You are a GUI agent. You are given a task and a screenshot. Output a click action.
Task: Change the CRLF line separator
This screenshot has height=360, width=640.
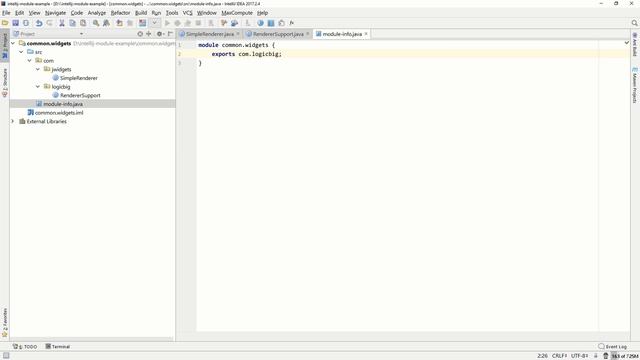click(x=559, y=356)
